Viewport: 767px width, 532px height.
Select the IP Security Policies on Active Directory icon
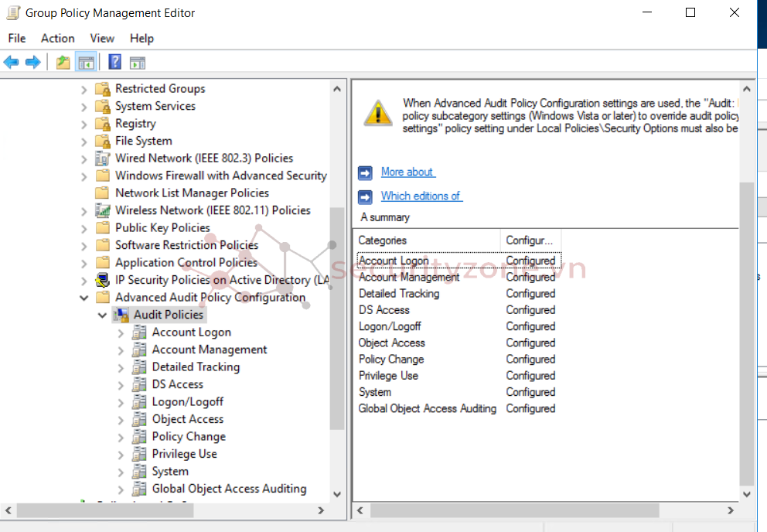coord(102,280)
